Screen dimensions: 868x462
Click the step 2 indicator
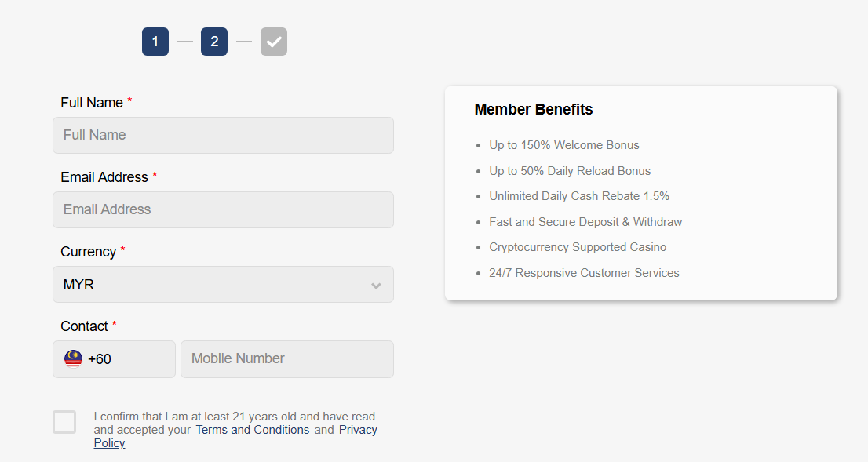(x=214, y=42)
